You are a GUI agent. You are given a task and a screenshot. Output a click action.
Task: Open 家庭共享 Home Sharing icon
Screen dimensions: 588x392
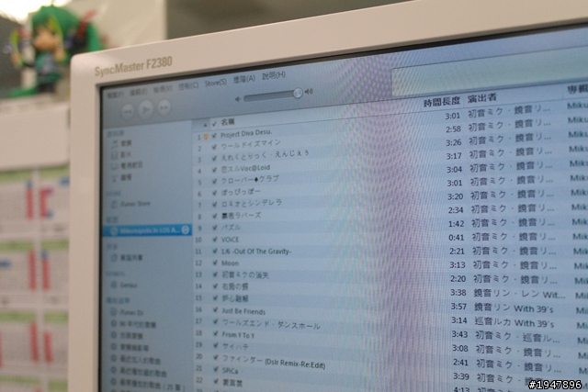click(x=114, y=258)
